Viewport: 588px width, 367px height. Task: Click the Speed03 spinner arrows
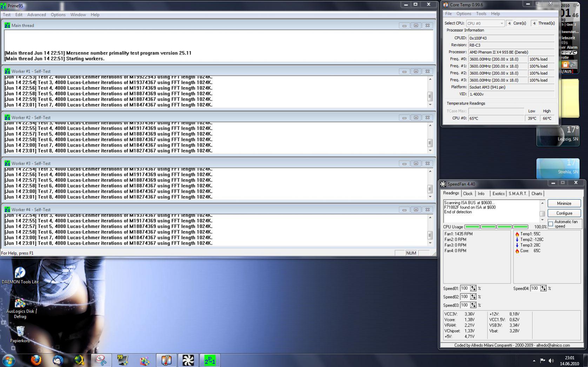pos(473,305)
